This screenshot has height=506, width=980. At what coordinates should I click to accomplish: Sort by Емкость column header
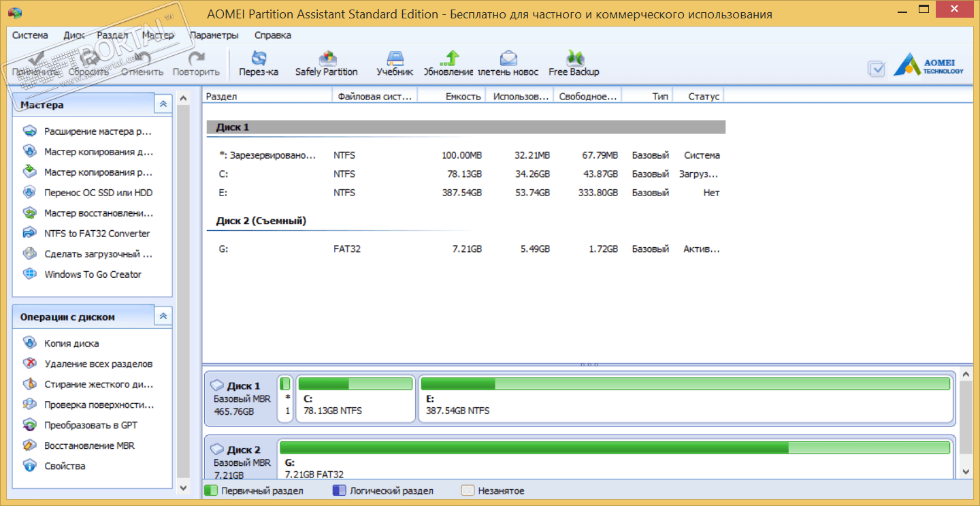pos(451,97)
